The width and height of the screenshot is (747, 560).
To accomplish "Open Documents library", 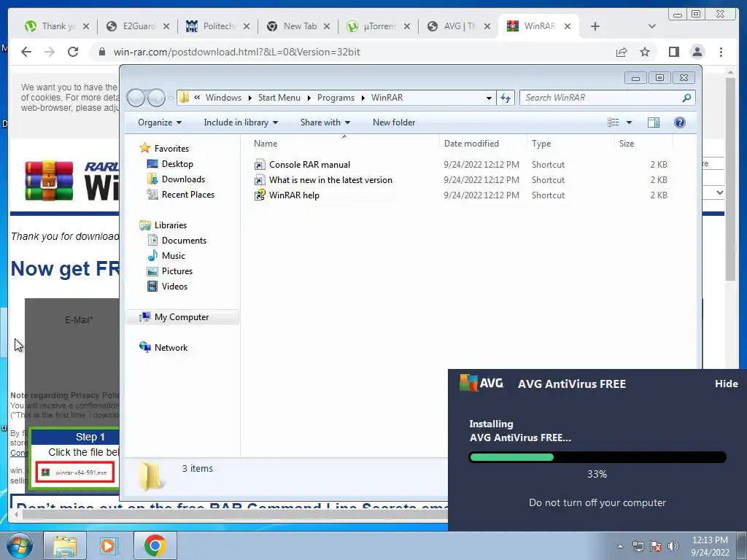I will [x=177, y=241].
